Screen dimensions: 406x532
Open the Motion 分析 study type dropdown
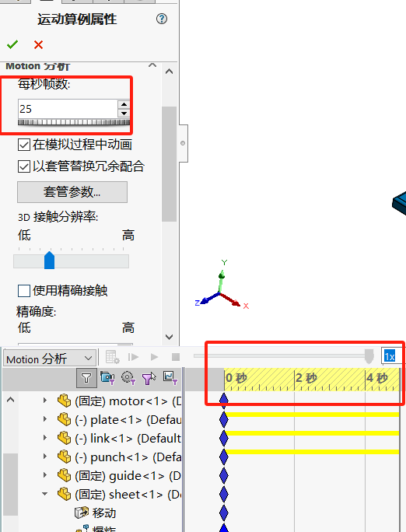tap(50, 359)
